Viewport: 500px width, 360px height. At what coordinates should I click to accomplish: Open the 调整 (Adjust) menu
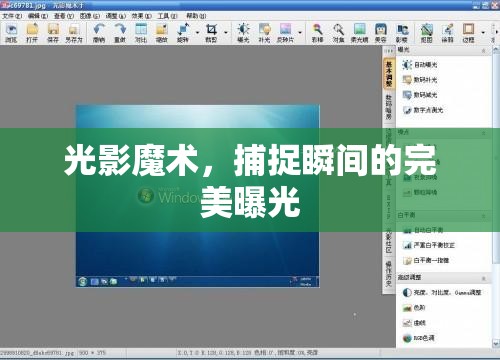tap(116, 16)
